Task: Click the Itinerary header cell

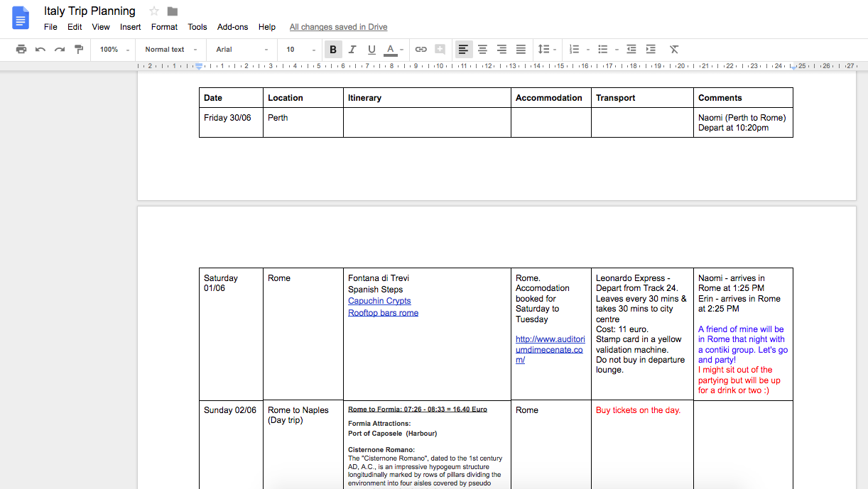Action: point(427,98)
